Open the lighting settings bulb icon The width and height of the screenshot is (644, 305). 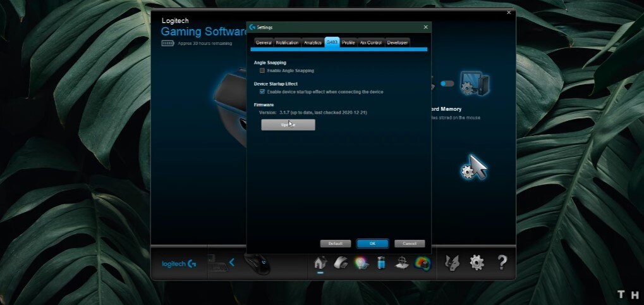point(361,262)
